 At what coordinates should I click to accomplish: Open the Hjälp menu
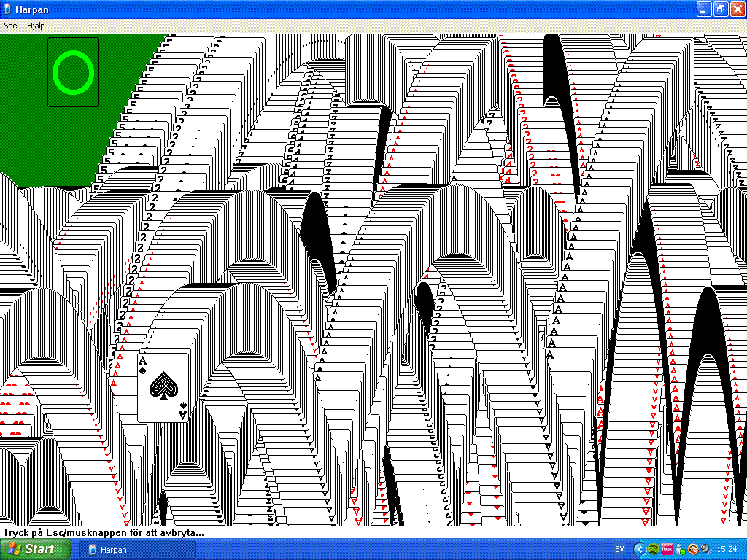coord(36,26)
